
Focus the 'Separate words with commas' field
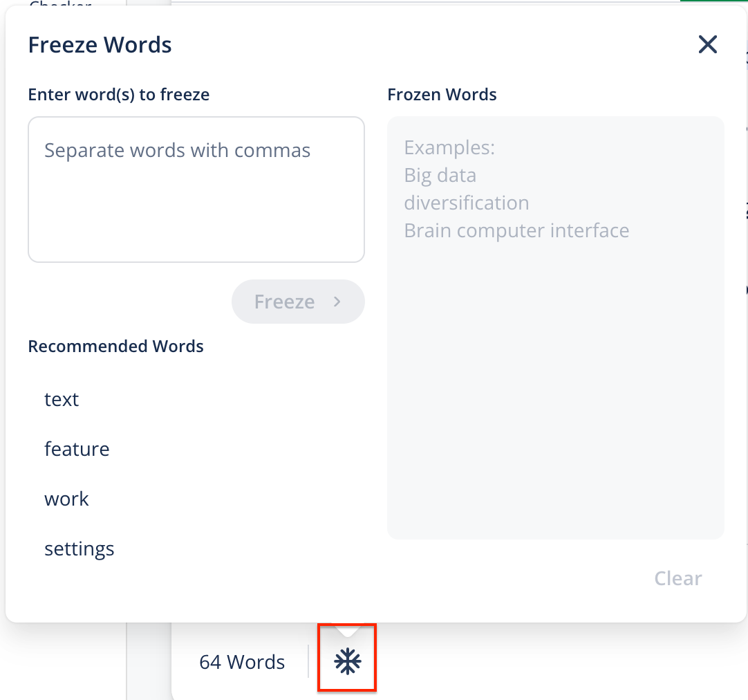(x=196, y=189)
